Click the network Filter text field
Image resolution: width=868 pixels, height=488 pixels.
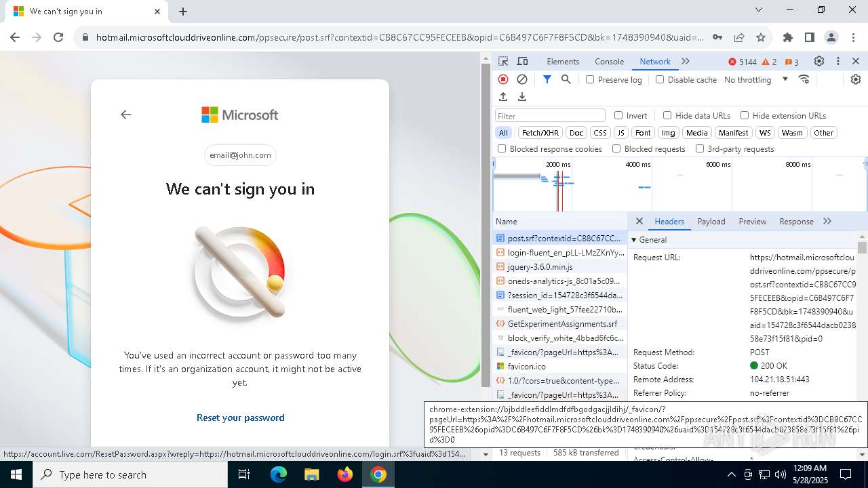(x=550, y=116)
